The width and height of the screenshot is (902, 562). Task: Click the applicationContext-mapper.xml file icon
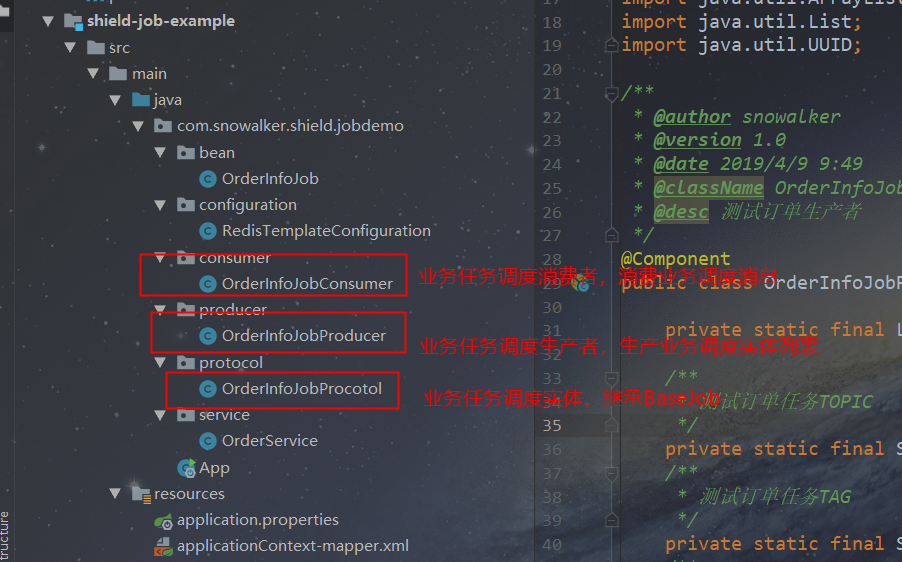click(x=163, y=546)
